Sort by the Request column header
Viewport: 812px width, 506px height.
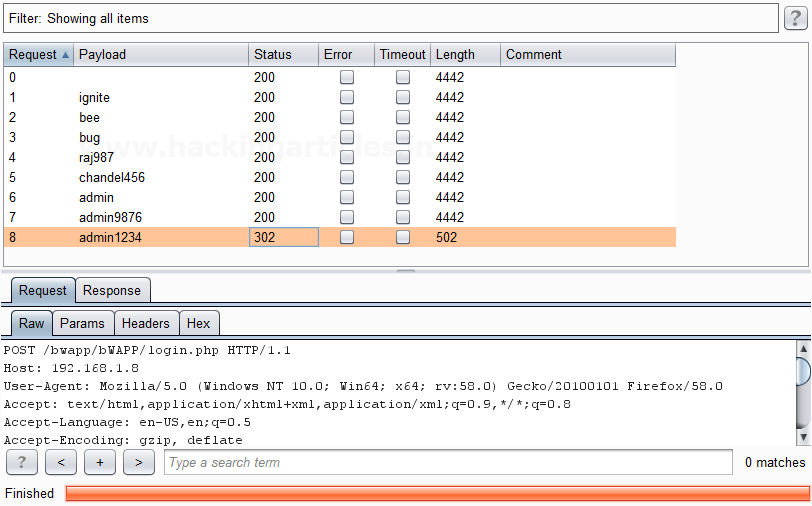[39, 54]
